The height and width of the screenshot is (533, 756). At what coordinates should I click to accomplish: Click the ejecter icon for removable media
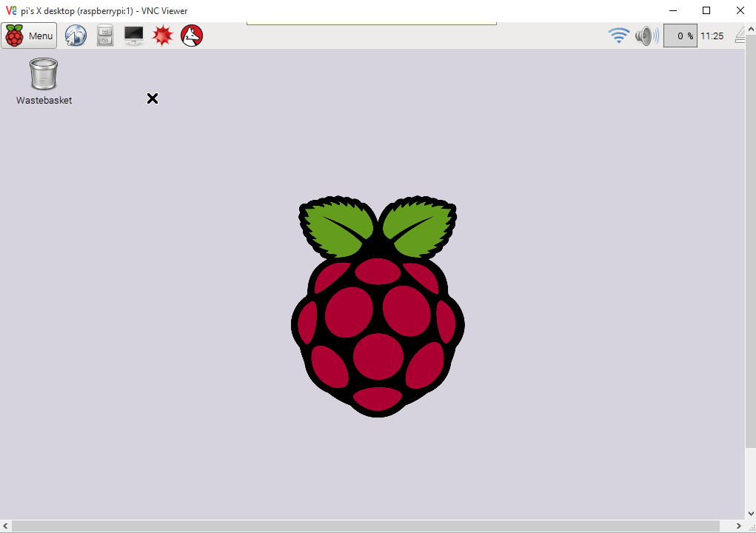point(740,35)
